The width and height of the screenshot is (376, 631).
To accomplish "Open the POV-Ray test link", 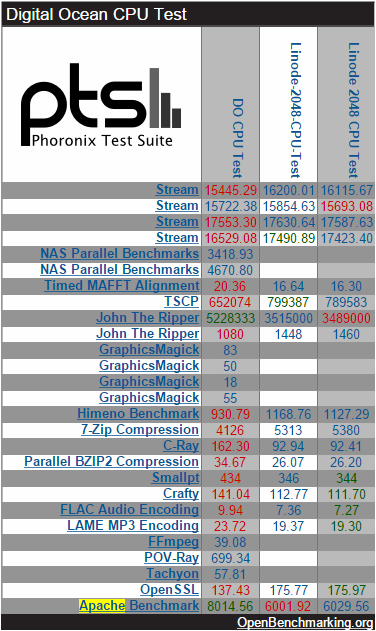I will coord(171,558).
